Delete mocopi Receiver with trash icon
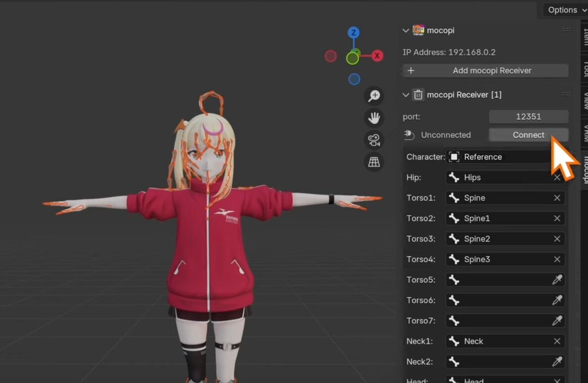 coord(418,95)
